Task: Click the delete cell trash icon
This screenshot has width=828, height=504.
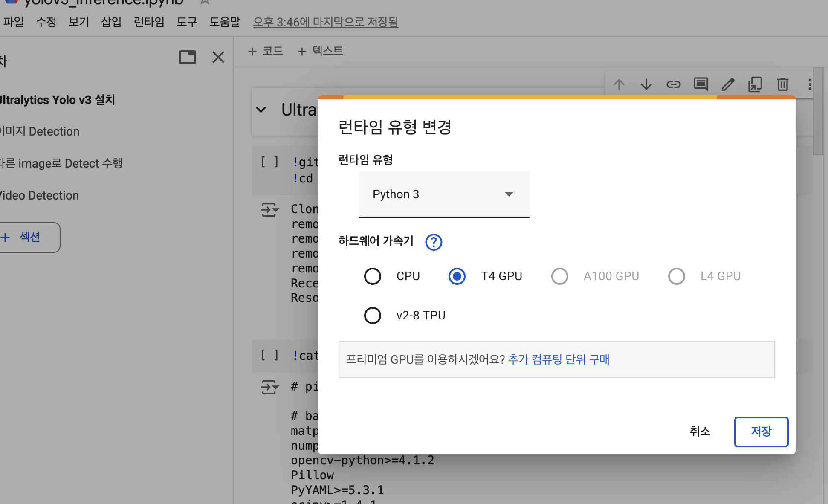Action: point(782,84)
